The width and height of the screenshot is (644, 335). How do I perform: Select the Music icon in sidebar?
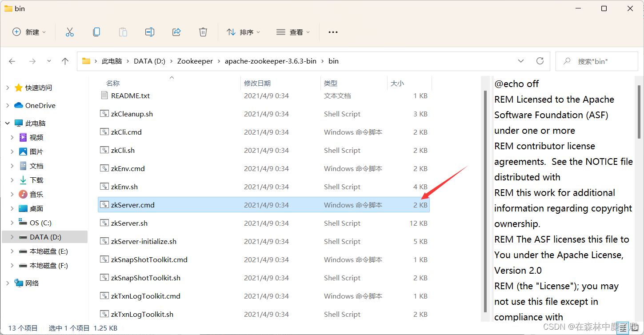coord(23,194)
